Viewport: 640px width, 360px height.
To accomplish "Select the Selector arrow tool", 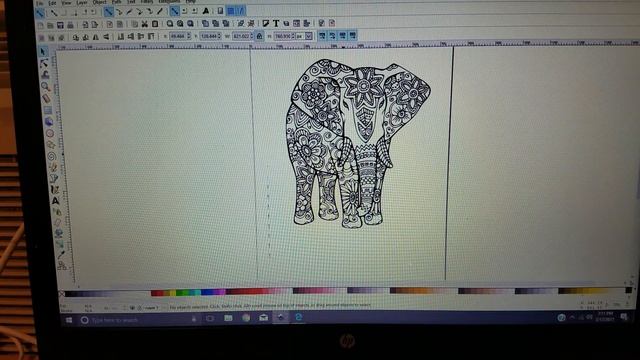I will point(43,52).
